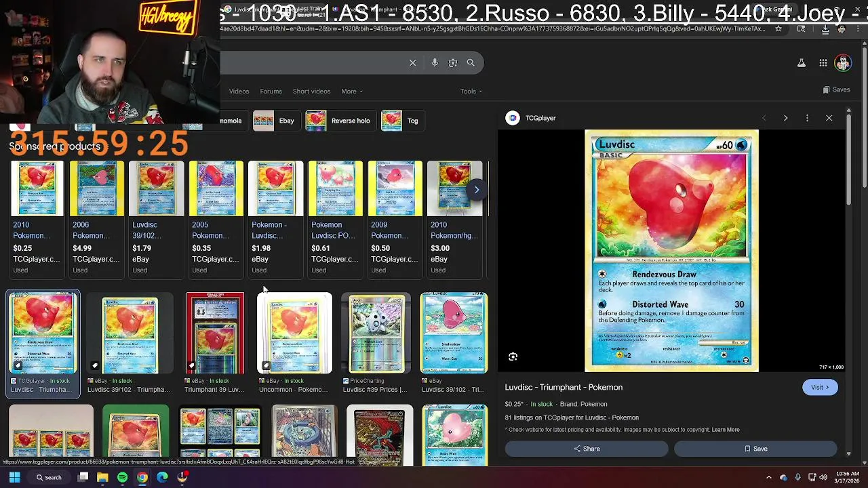Viewport: 868px width, 488px height.
Task: Apply the Reverse holo filter chip
Action: point(339,121)
